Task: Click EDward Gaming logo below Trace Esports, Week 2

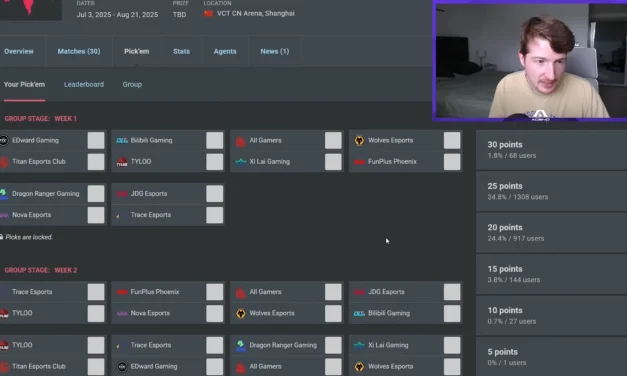Action: pos(122,366)
